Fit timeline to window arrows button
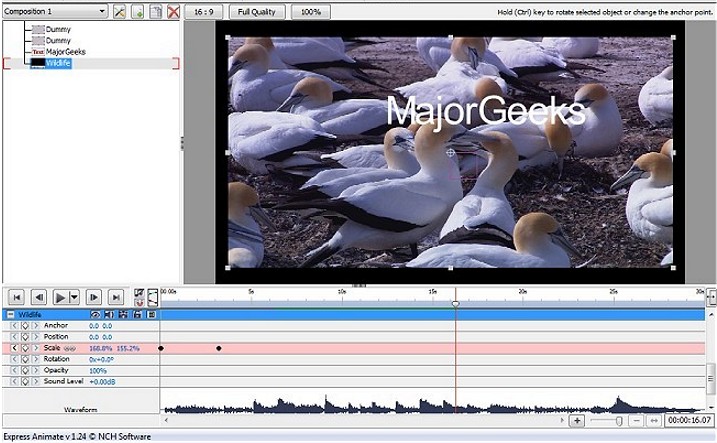The width and height of the screenshot is (717, 443). pos(654,421)
